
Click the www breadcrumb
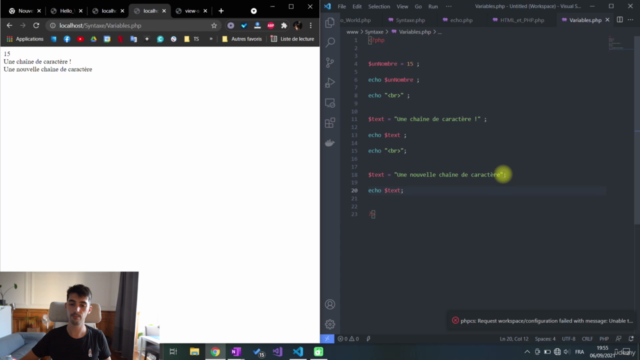pyautogui.click(x=352, y=32)
